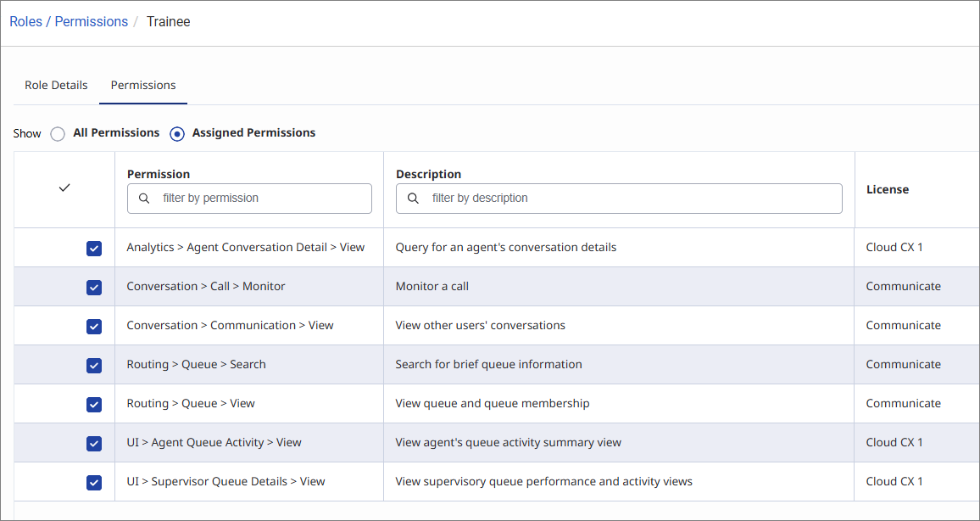The height and width of the screenshot is (521, 980).
Task: Click the search icon in the description filter
Action: (x=414, y=199)
